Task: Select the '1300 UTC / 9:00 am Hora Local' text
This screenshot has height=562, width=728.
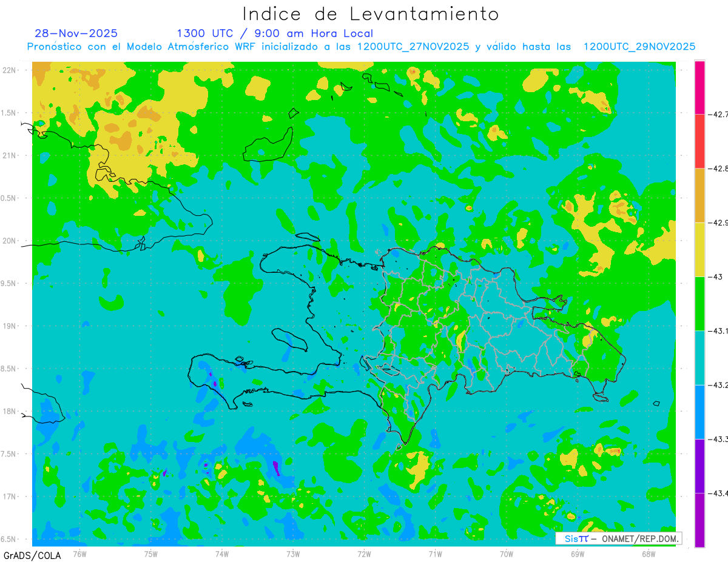Action: [275, 33]
